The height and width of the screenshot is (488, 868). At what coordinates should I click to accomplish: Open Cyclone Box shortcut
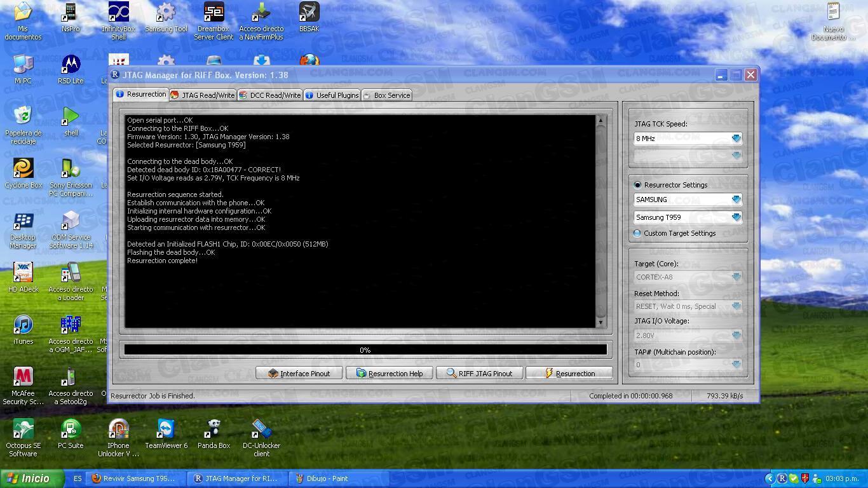pos(23,173)
